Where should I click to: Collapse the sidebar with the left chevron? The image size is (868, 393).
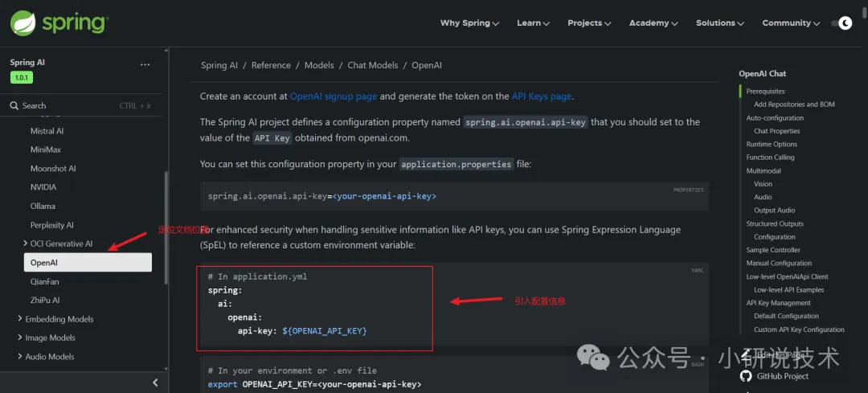coord(156,383)
